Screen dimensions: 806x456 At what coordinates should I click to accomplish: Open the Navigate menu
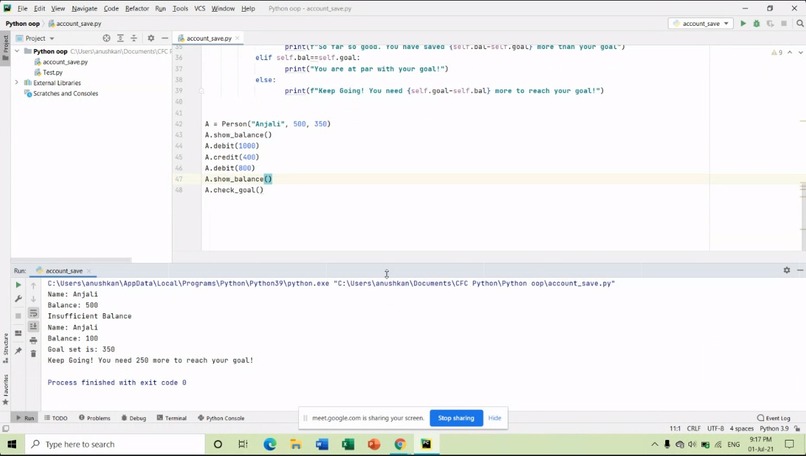tap(84, 8)
